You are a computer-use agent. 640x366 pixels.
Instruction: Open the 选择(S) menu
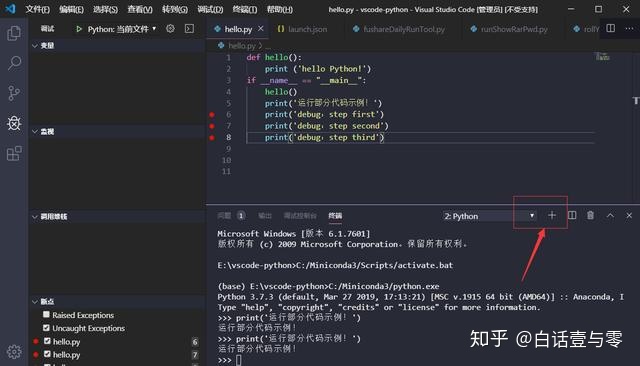105,9
